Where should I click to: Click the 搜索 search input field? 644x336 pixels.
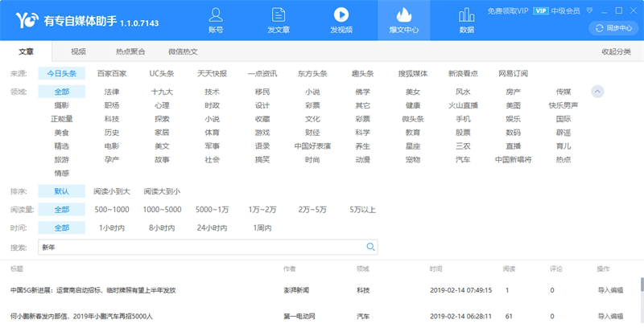[208, 247]
